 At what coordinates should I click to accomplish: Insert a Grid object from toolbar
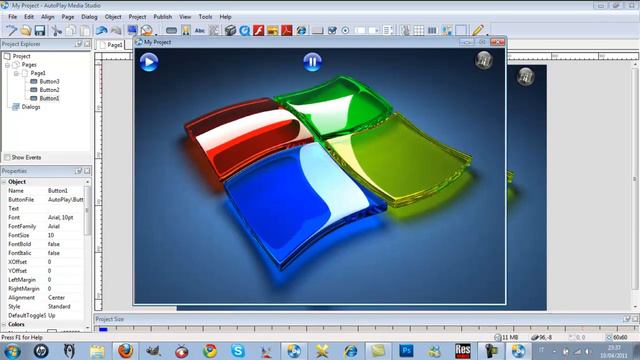pos(419,31)
